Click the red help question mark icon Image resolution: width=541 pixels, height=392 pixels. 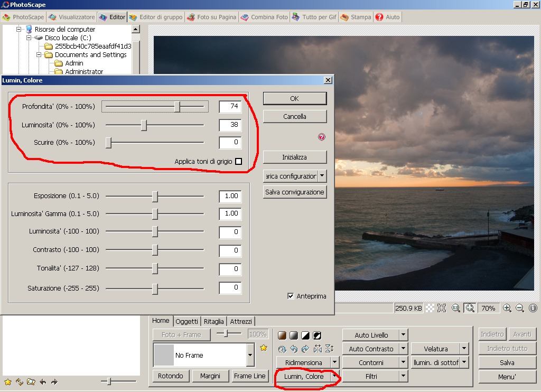click(x=322, y=137)
